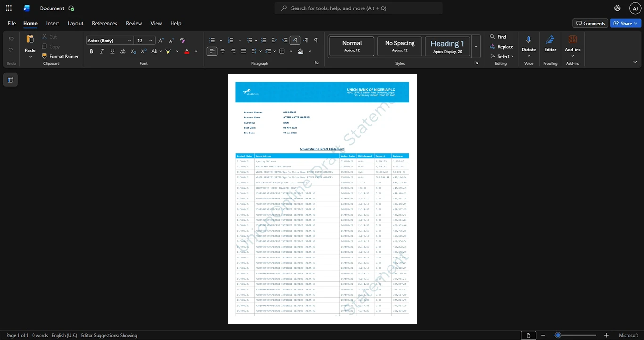Viewport: 644px width, 340px height.
Task: Toggle align left paragraph button
Action: pos(212,51)
